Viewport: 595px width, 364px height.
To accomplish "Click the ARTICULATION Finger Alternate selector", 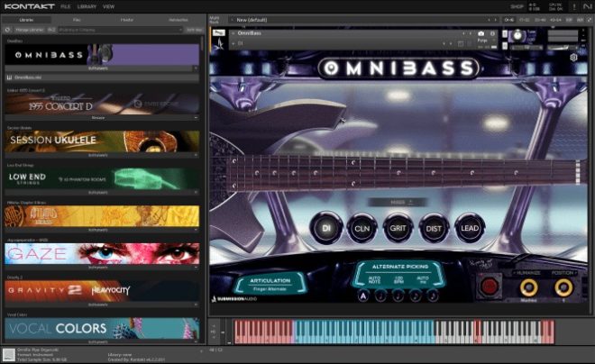I will pos(270,285).
